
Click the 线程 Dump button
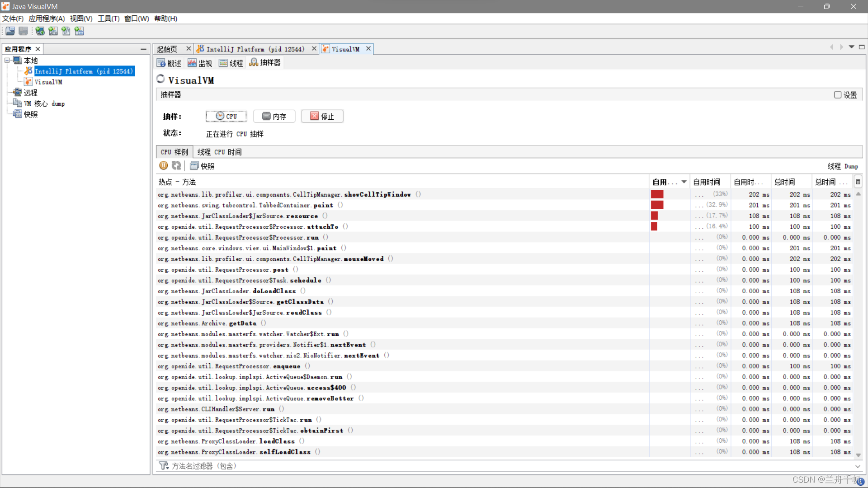[842, 166]
